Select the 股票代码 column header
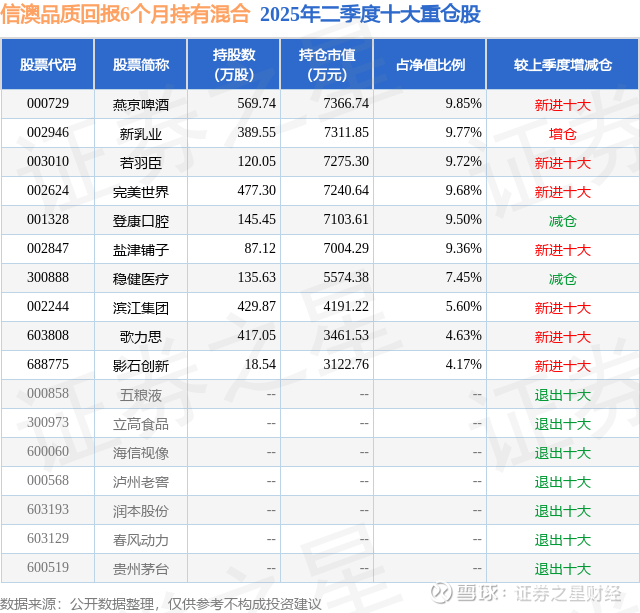The height and width of the screenshot is (613, 640). [x=48, y=64]
